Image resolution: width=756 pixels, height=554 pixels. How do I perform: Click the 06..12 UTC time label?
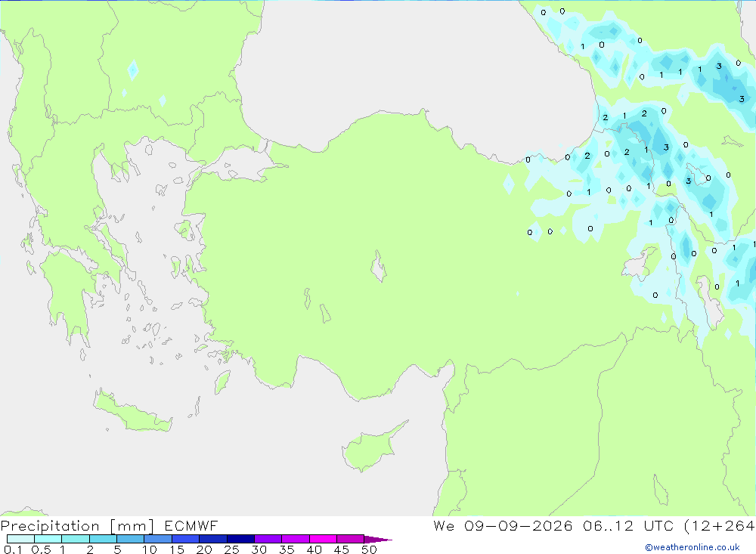[629, 526]
